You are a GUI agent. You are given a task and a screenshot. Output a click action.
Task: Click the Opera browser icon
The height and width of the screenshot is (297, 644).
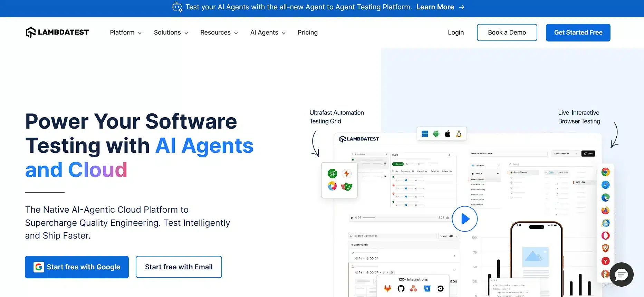pyautogui.click(x=605, y=236)
